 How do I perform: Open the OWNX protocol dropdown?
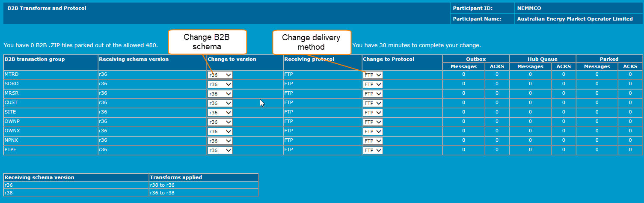click(x=373, y=131)
